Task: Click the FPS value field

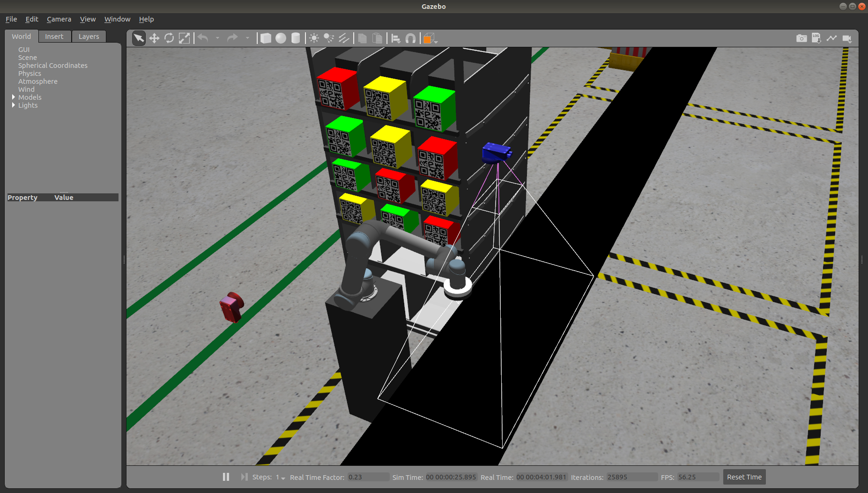Action: (x=698, y=477)
